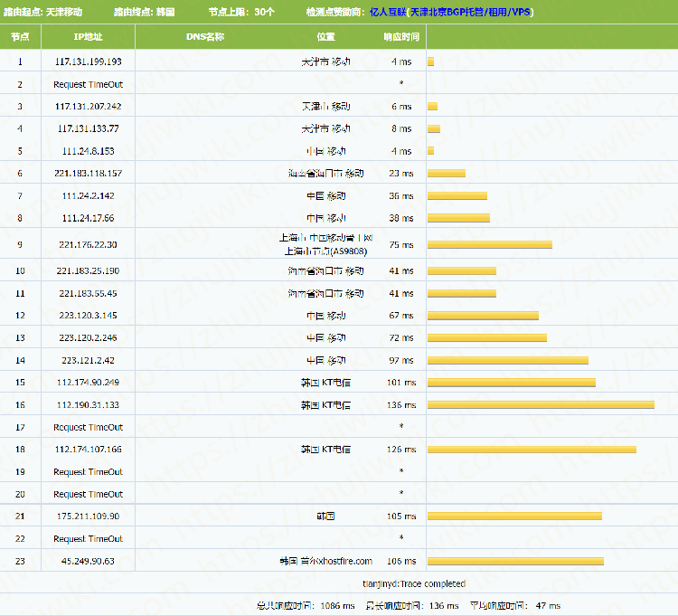Click the IP地址 column header
The height and width of the screenshot is (616, 678).
[88, 37]
